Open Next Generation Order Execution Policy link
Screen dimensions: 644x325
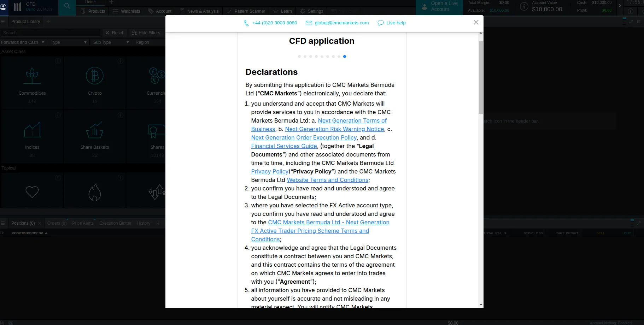(304, 138)
